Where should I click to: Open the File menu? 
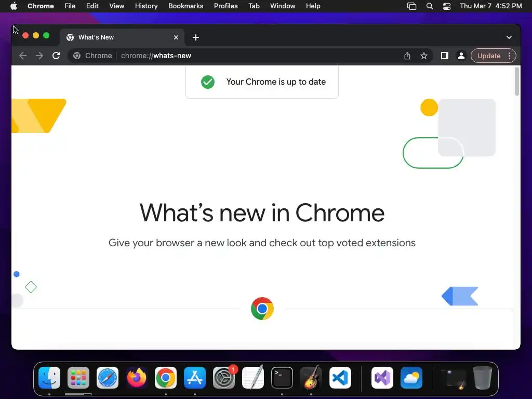[70, 6]
